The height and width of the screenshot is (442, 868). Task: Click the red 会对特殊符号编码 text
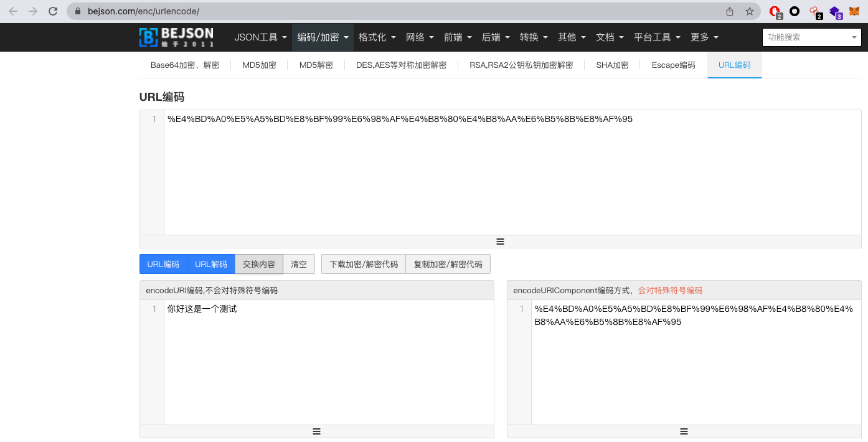coord(670,290)
